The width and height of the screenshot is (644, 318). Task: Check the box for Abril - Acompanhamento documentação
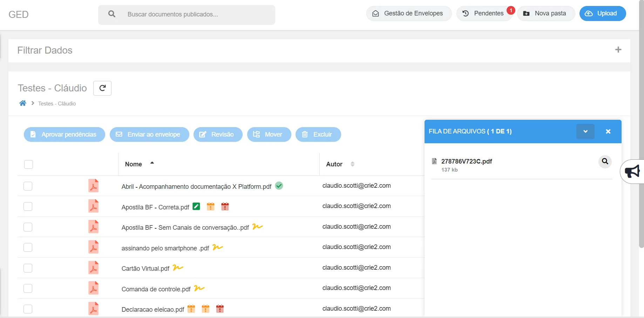point(28,186)
